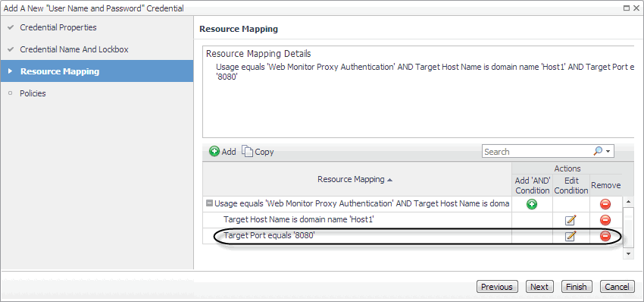Click the Previous button
Screen dimensions: 644x302
tap(497, 287)
